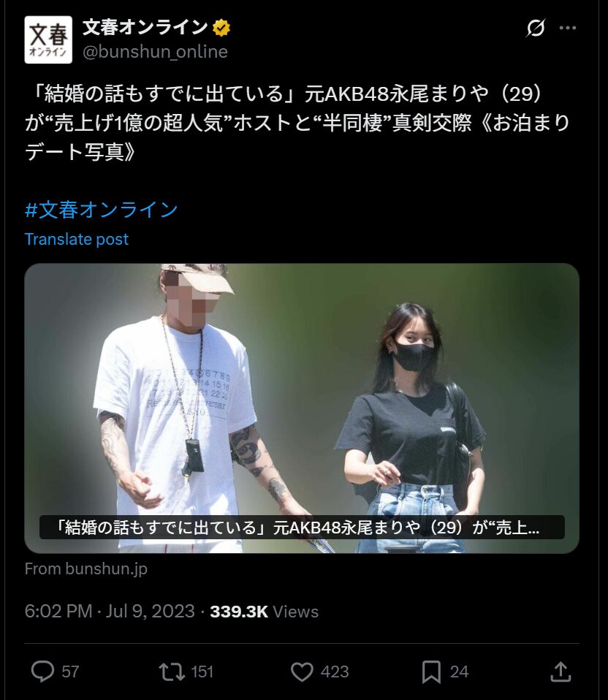The image size is (608, 700).
Task: Open the share upload icon
Action: pos(560,672)
